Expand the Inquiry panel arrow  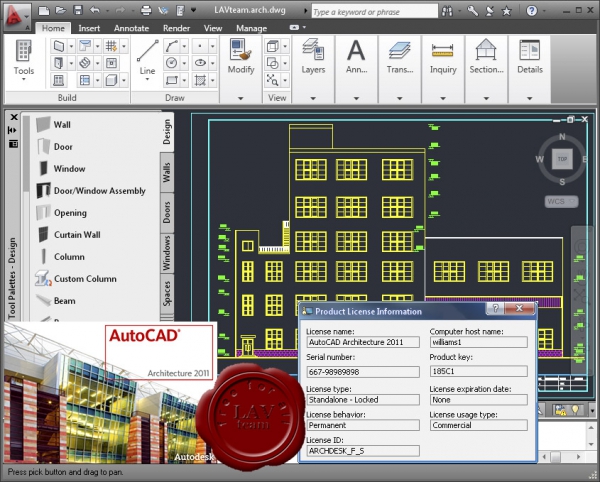[443, 98]
